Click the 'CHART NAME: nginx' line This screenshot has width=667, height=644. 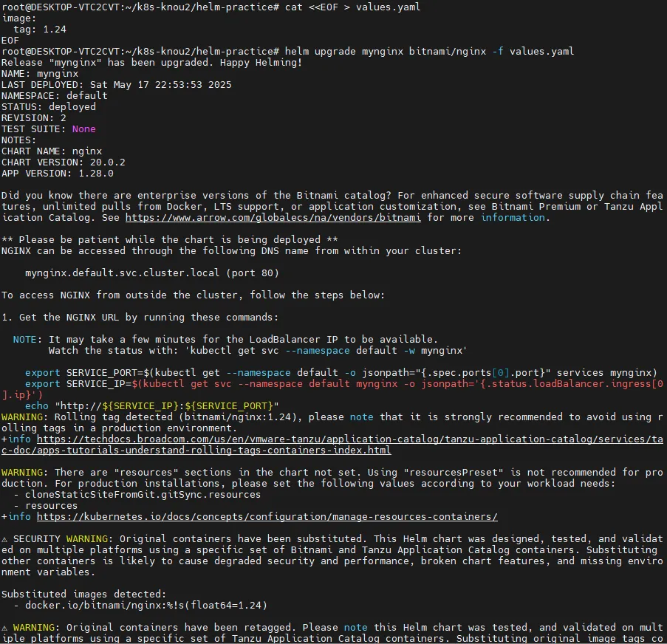coord(52,151)
